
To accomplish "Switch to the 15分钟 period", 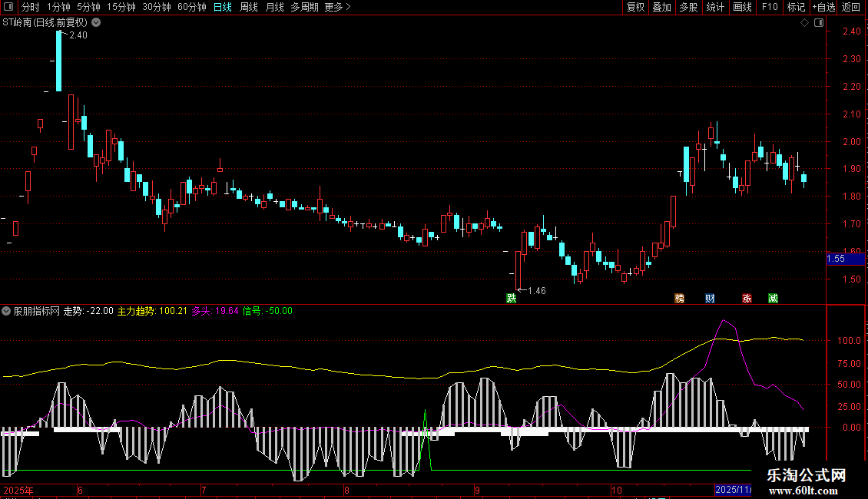I will click(121, 7).
